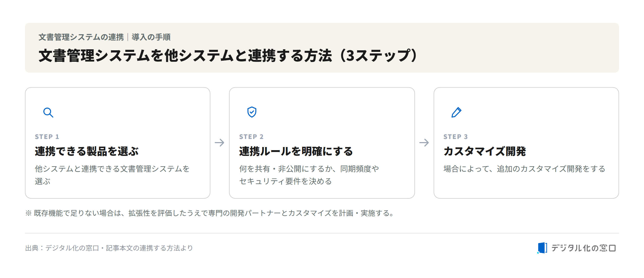Click the pencil edit icon
Viewport: 644px width, 278px height.
pyautogui.click(x=456, y=112)
